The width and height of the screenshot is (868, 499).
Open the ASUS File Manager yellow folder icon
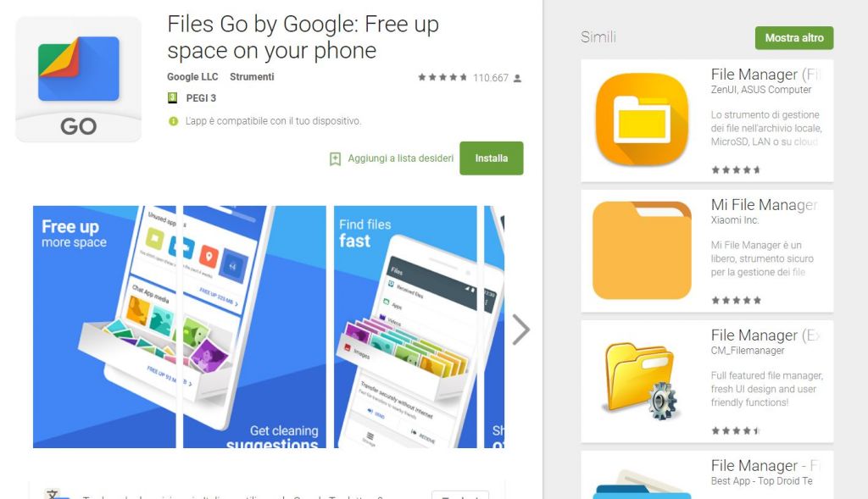click(x=642, y=119)
